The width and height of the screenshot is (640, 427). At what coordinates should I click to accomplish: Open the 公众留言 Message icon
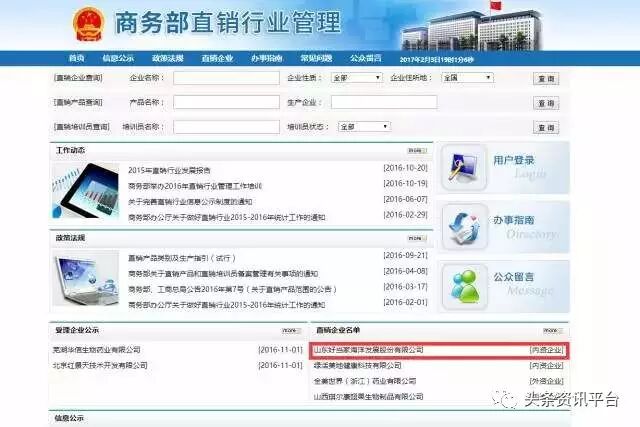[465, 287]
